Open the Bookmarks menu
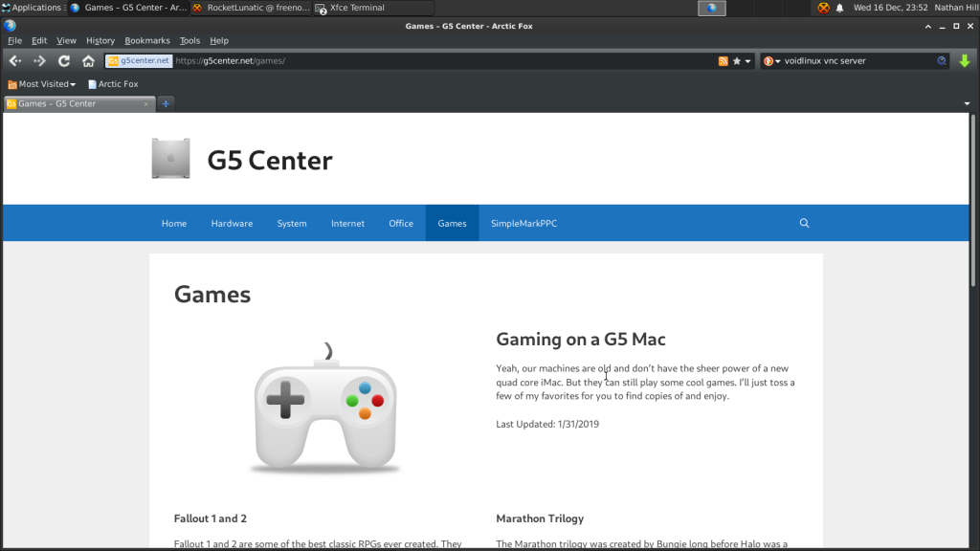This screenshot has width=980, height=551. pyautogui.click(x=147, y=40)
